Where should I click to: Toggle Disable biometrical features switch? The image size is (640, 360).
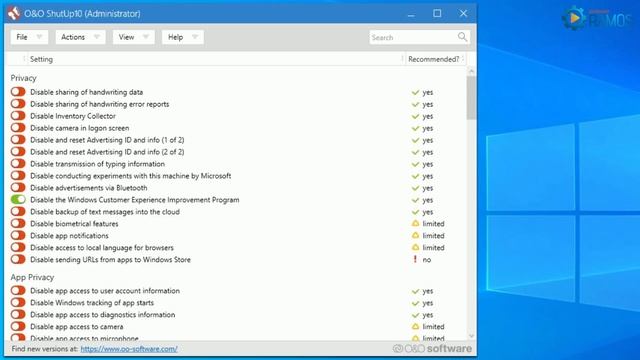coord(18,224)
